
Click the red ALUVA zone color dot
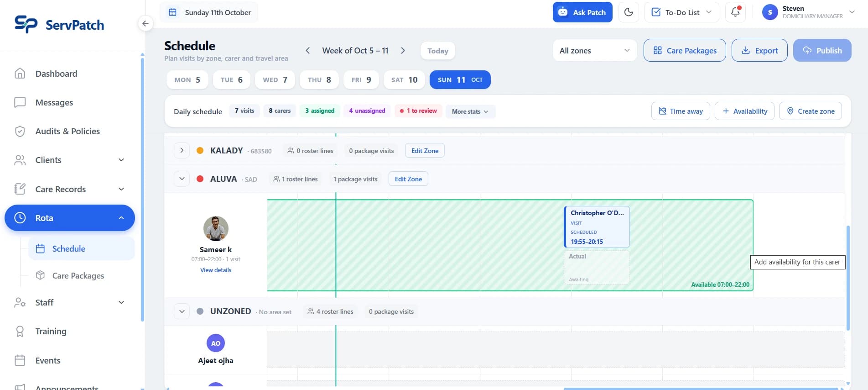coord(200,179)
